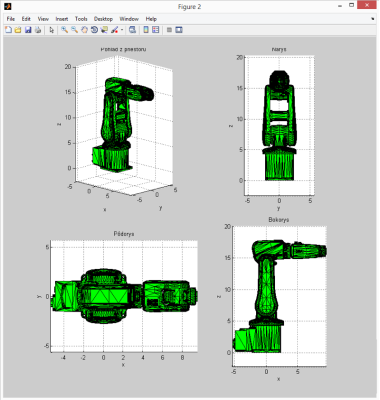Screen dimensions: 380x400
Task: Click the Open File folder icon
Action: [x=18, y=30]
